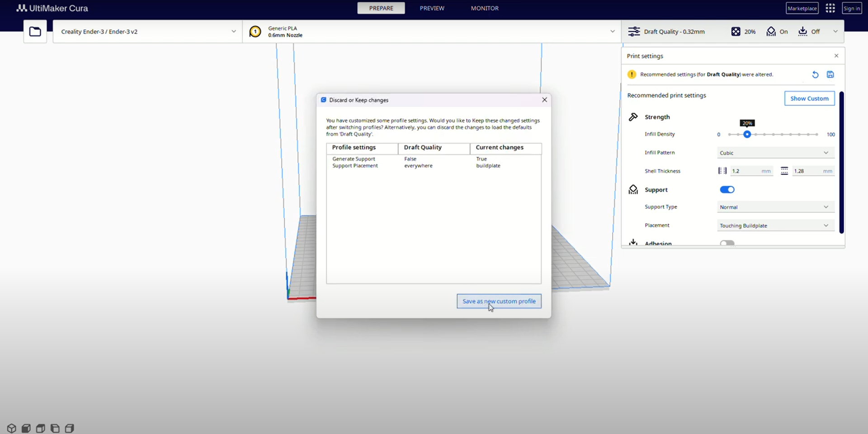Switch to the MONITOR tab
Viewport: 868px width, 434px height.
click(485, 8)
